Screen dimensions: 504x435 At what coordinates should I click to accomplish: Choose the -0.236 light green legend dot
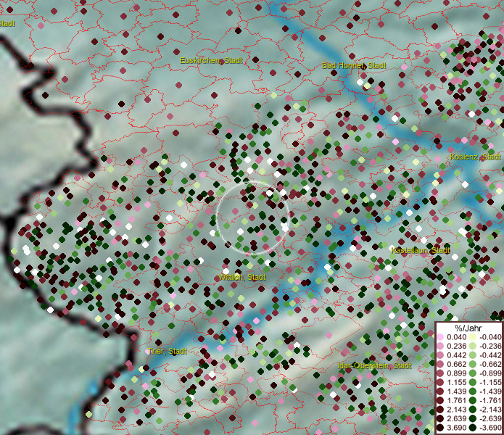click(x=473, y=346)
